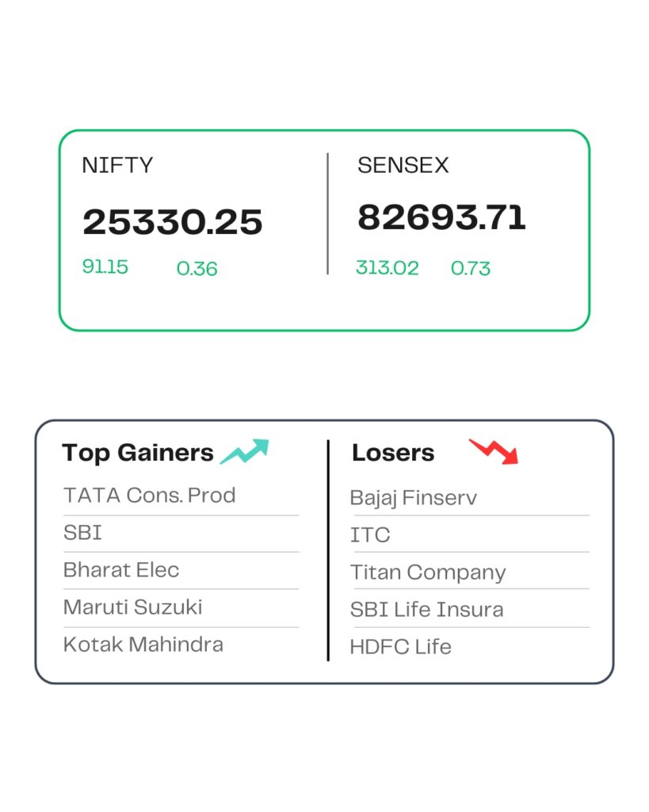Click SENSEX point change 313.02
The image size is (649, 812).
(387, 268)
